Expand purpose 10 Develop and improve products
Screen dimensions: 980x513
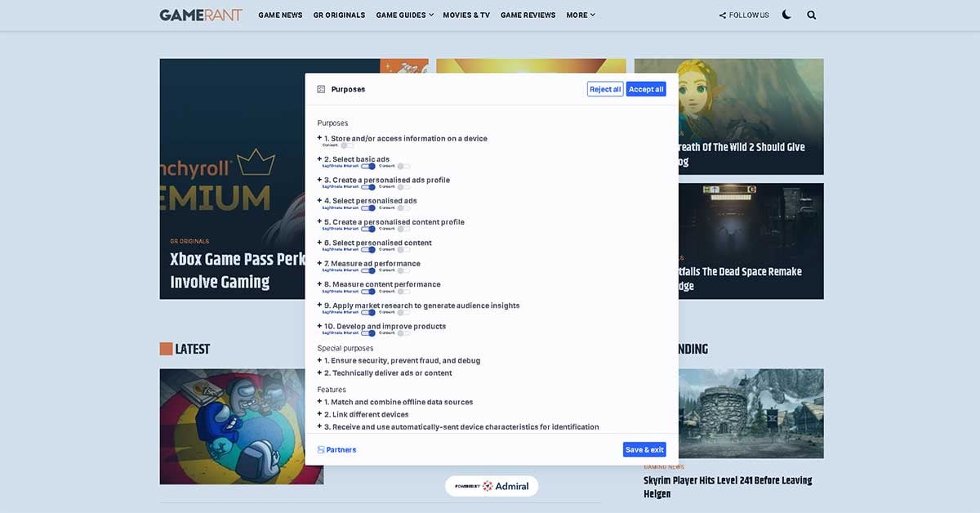[x=320, y=326]
